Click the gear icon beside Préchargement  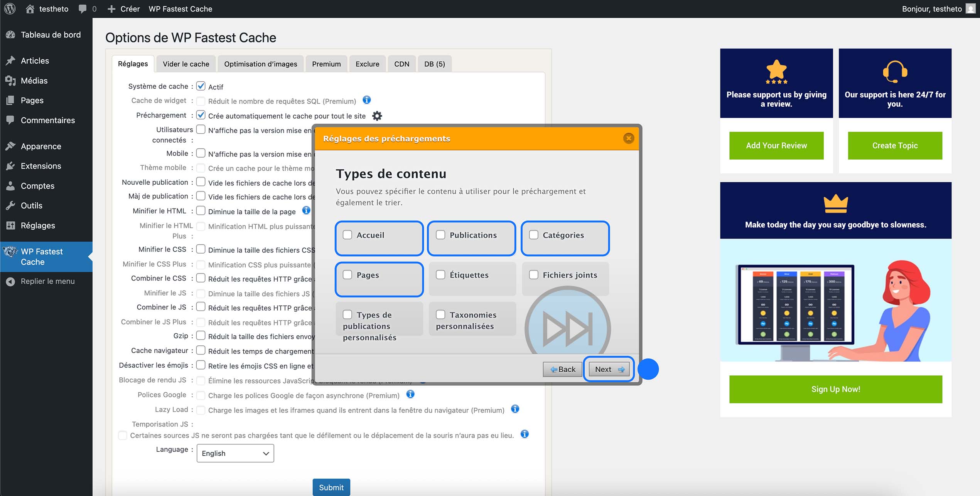tap(377, 116)
